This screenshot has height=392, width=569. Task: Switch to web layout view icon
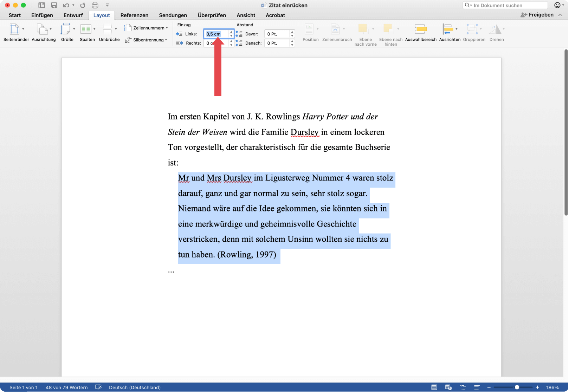(x=448, y=387)
